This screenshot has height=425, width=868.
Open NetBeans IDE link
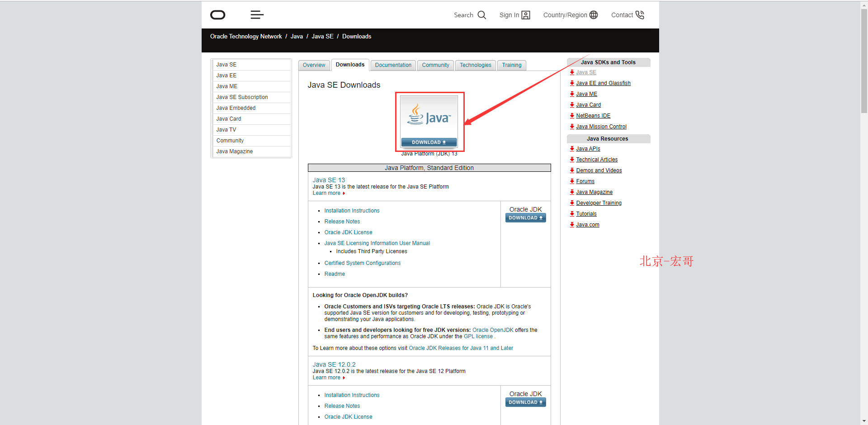tap(593, 116)
